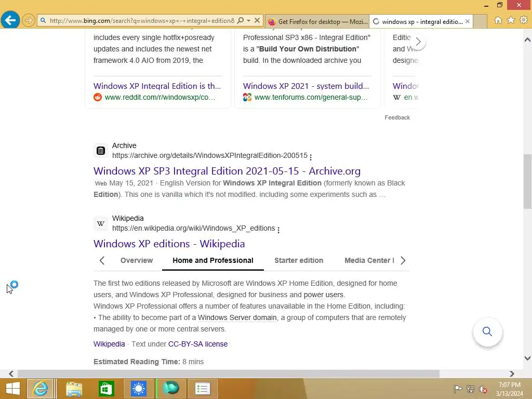Open the clock showing 7:07 PM
Viewport: 532px width, 399px height.
click(509, 389)
